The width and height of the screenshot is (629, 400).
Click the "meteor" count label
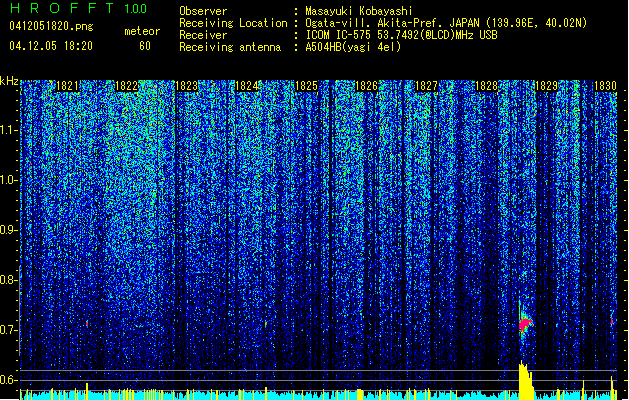(x=142, y=31)
